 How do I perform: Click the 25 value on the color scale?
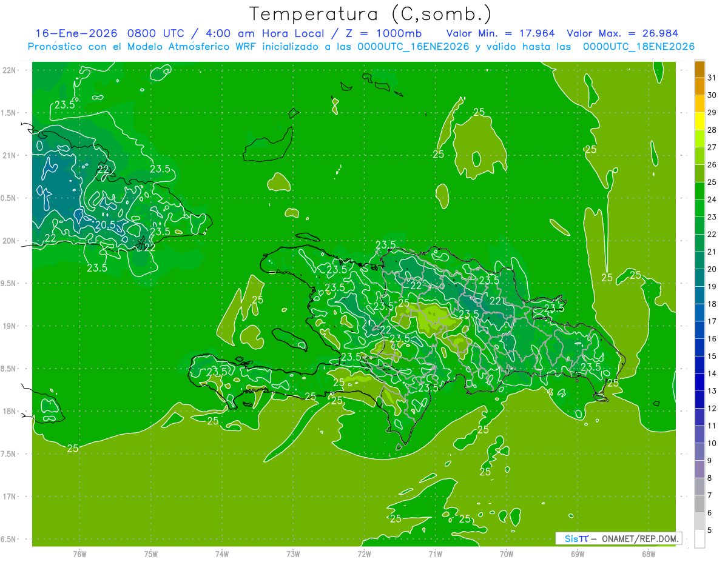click(712, 182)
